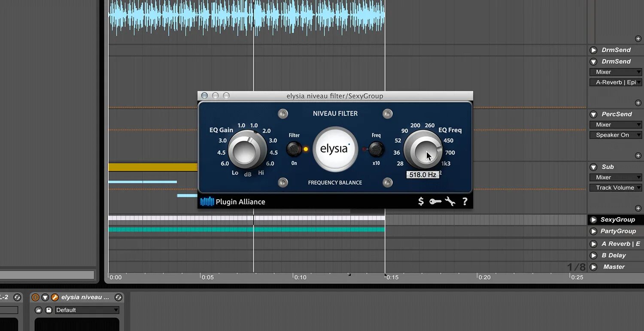Open the preset folder icon beside Default
Screen dimensions: 644x331
(x=38, y=310)
